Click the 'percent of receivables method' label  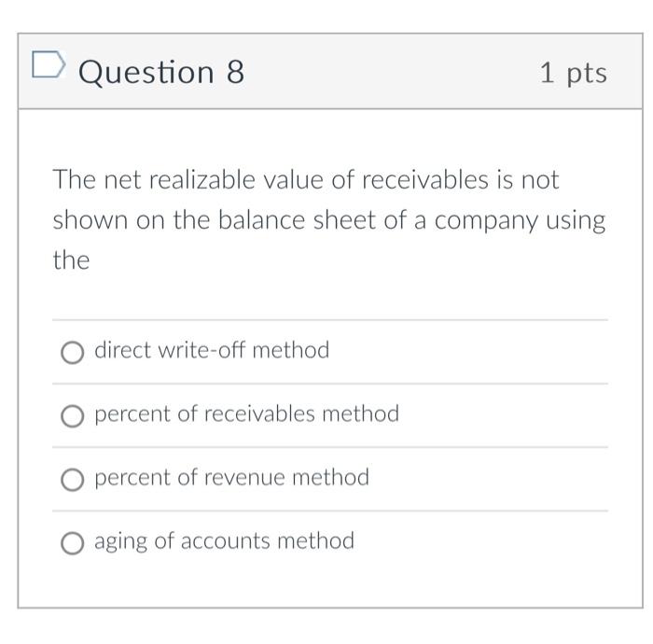[246, 414]
